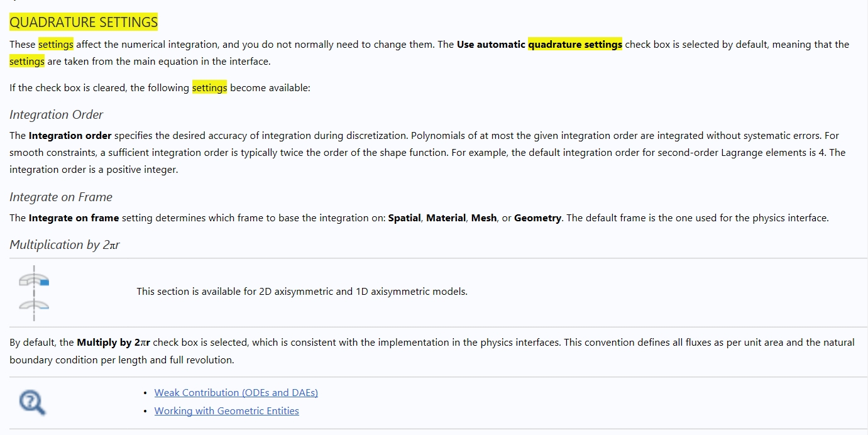868x435 pixels.
Task: Click highlighted 'settings' before 'become available'
Action: [209, 88]
